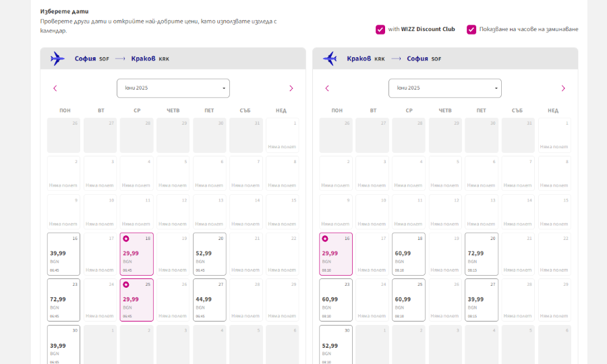
Task: Uncheck the WIZZ Discount Club checkbox
Action: point(380,30)
